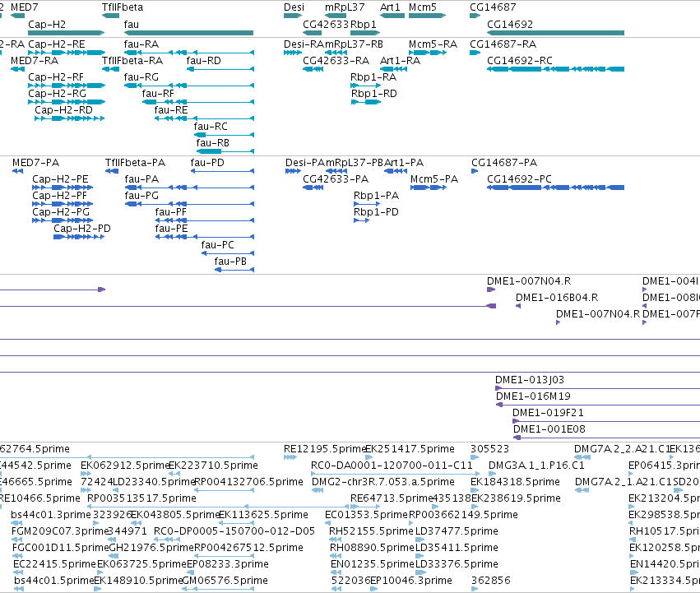Select clone DME1-019F21
700x593 pixels.
548,413
